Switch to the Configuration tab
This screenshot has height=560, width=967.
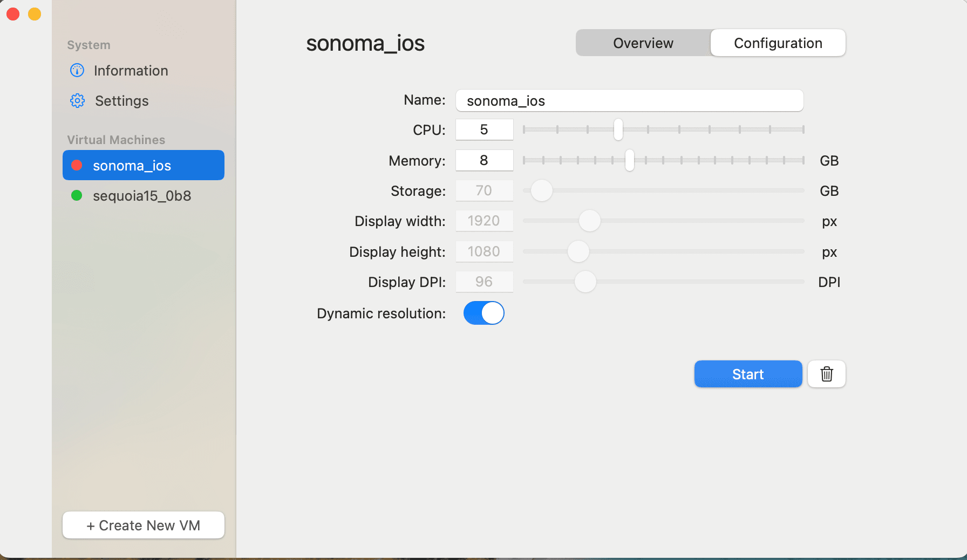tap(778, 43)
